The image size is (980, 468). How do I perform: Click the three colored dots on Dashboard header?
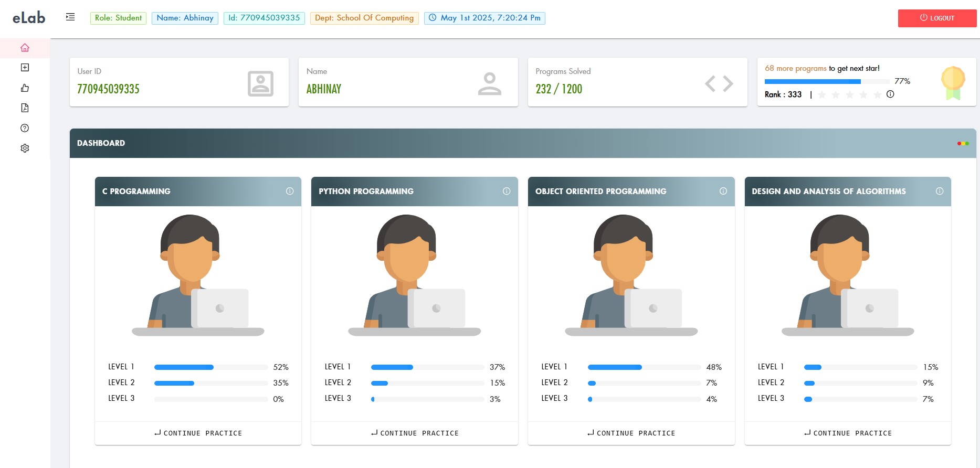point(963,143)
